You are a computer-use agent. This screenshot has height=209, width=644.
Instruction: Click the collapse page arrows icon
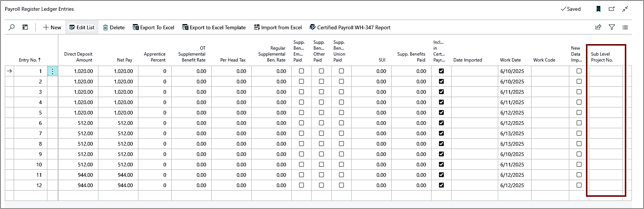625,9
